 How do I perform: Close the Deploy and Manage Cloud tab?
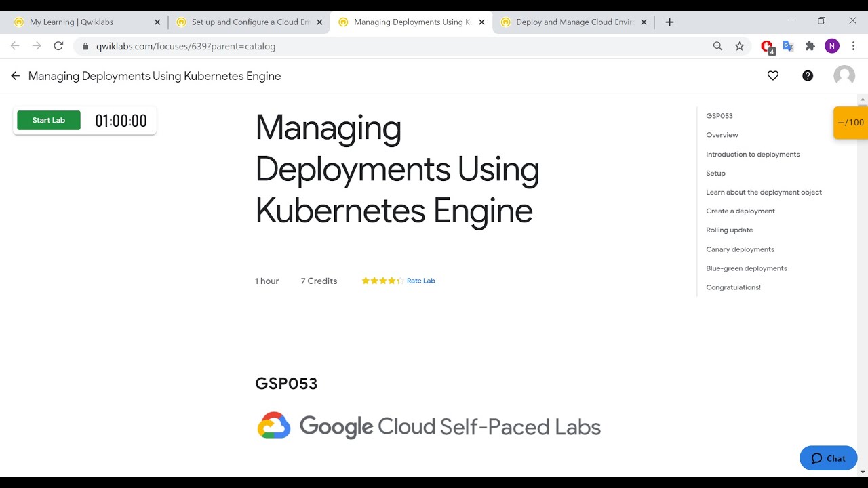pos(644,22)
